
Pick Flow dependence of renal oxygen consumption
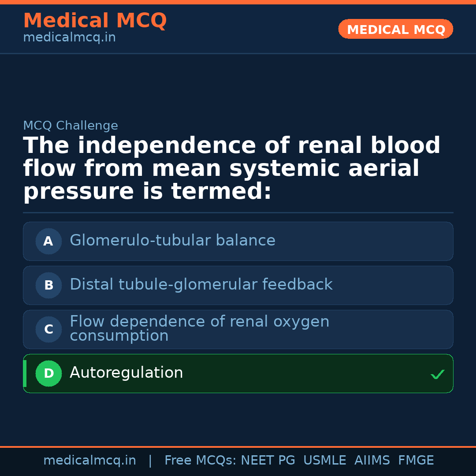pos(199,329)
